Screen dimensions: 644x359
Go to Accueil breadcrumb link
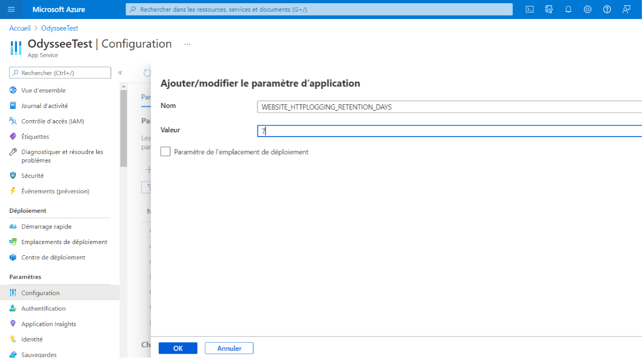tap(20, 28)
